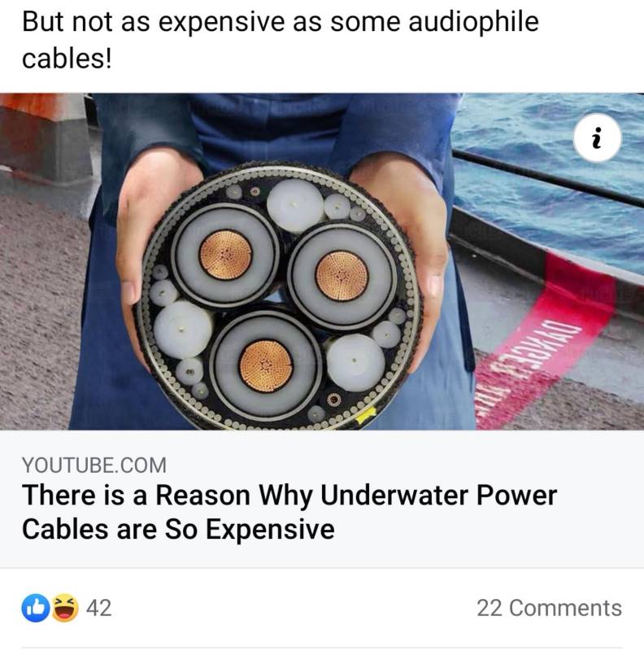The width and height of the screenshot is (644, 651).
Task: Click the bottom copper conductor in the image
Action: point(266,366)
